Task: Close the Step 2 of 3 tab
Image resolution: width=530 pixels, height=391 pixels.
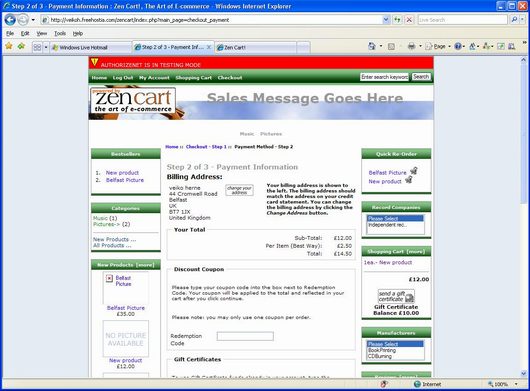Action: [x=209, y=47]
